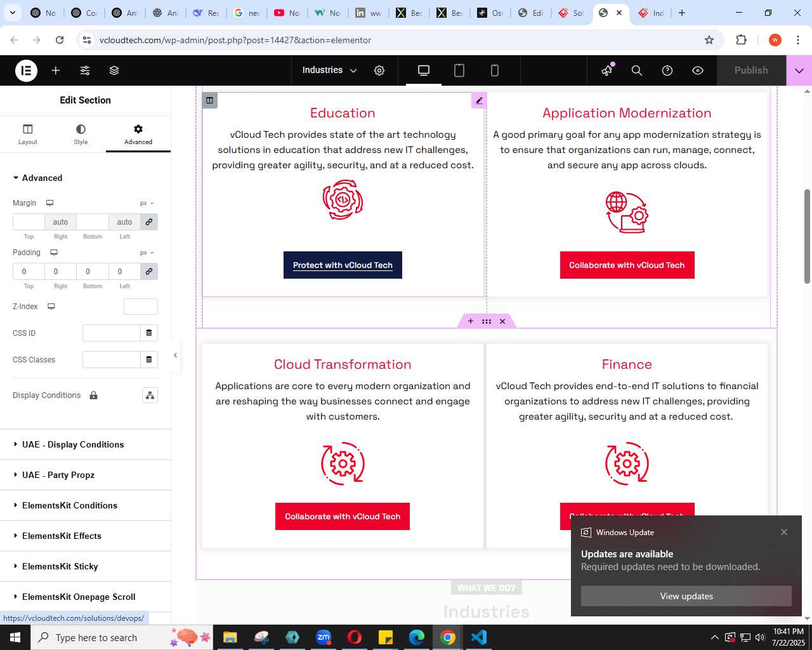Click the CSS ID input field
This screenshot has width=812, height=650.
click(x=112, y=333)
